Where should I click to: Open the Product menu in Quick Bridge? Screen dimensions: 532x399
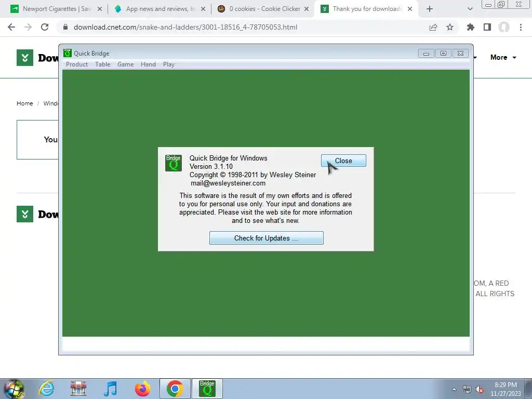coord(77,64)
